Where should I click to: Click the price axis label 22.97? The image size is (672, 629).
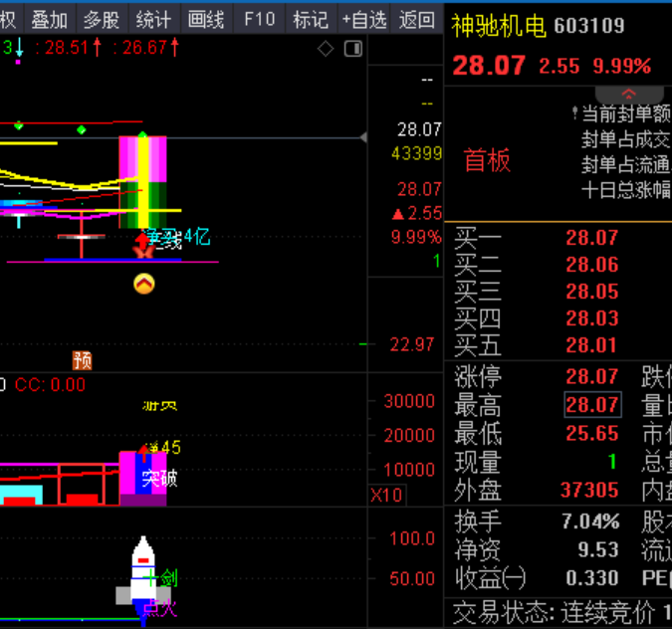tap(411, 344)
